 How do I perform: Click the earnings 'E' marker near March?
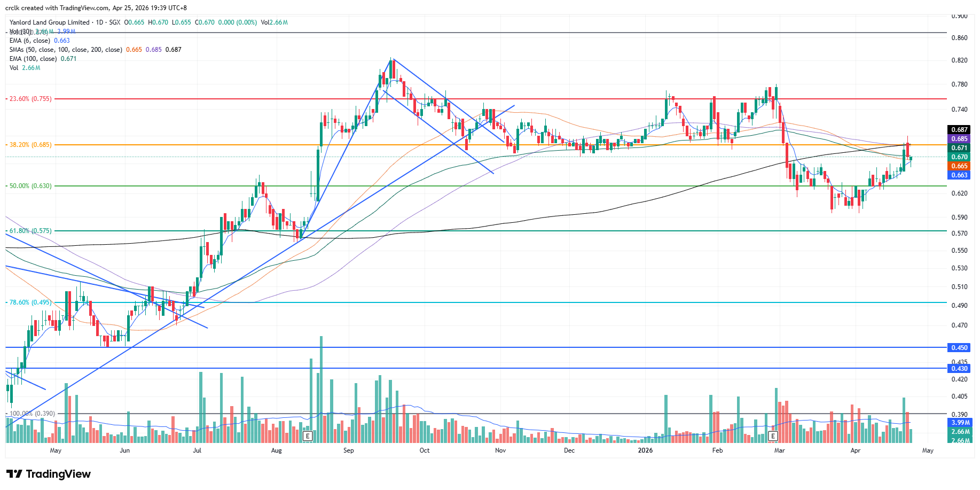[x=773, y=436]
